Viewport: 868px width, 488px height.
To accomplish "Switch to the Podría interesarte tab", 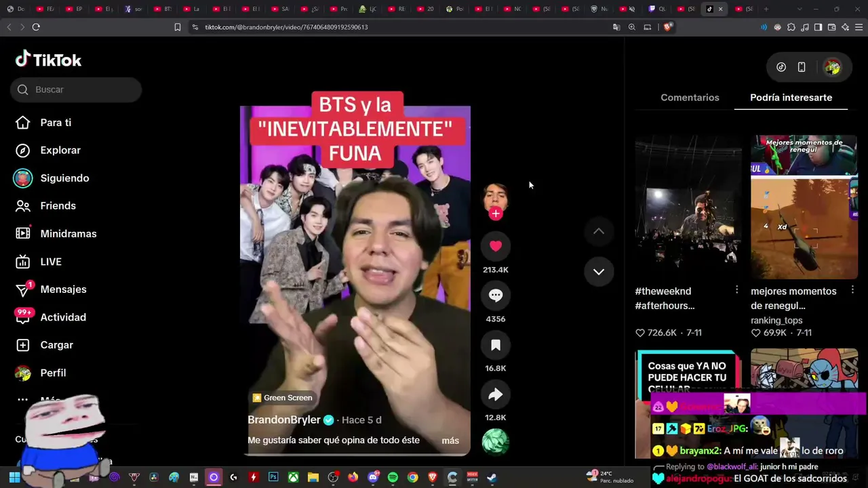I will pos(791,98).
